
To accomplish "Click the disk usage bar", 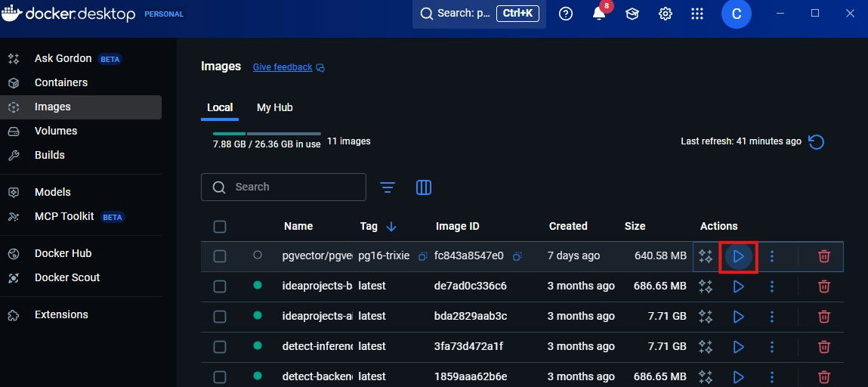I will pos(267,134).
